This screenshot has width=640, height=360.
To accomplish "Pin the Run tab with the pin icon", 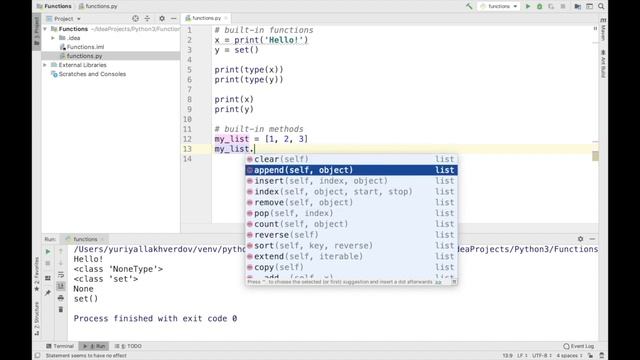I will pos(48,292).
